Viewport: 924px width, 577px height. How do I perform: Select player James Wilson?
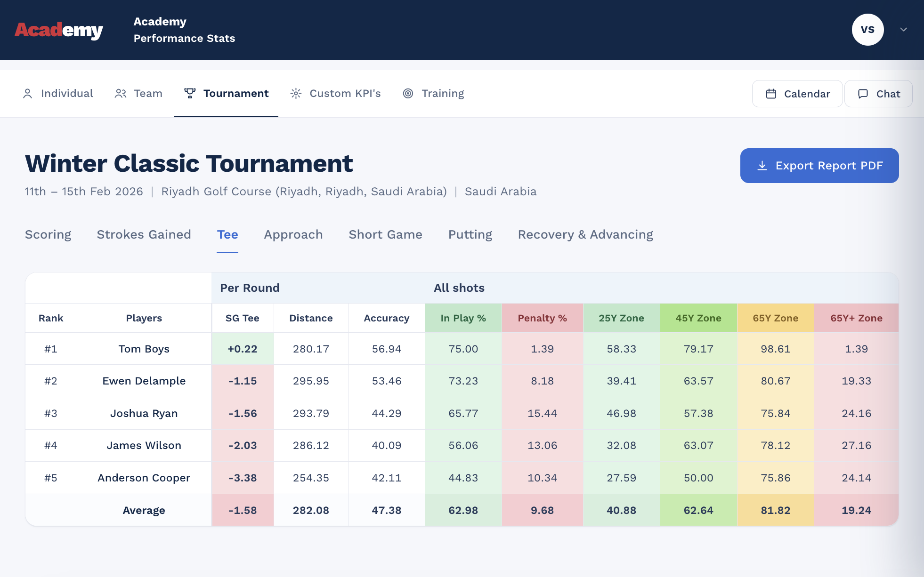pos(144,446)
